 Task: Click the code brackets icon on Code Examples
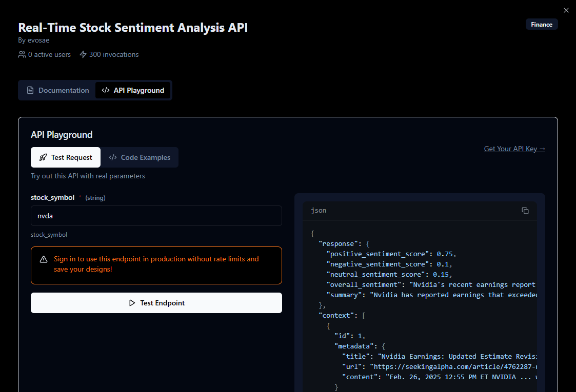[113, 157]
